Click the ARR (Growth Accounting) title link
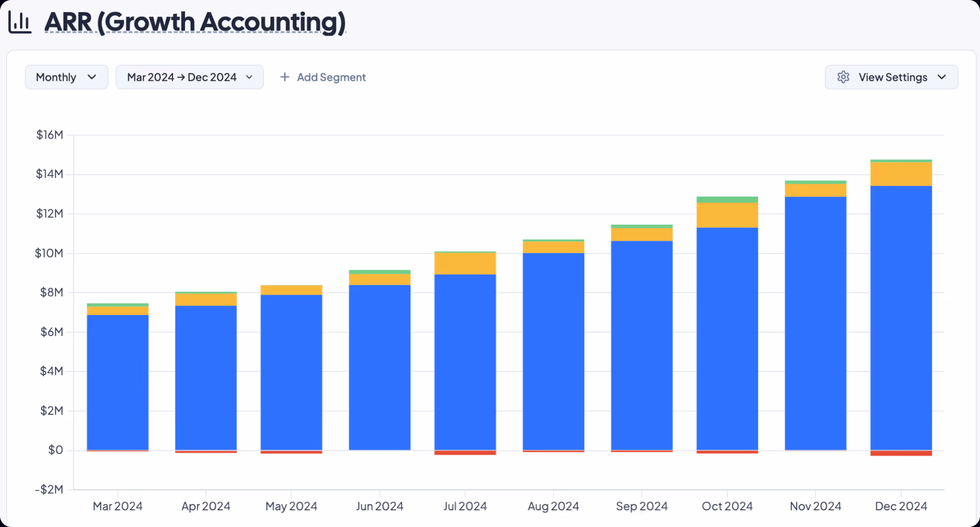This screenshot has width=980, height=527. 195,22
